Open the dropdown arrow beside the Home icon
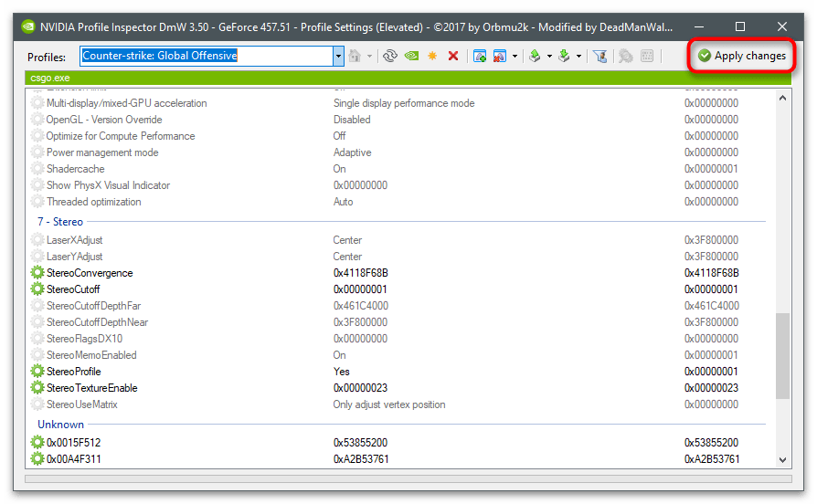Image resolution: width=817 pixels, height=504 pixels. (x=369, y=56)
